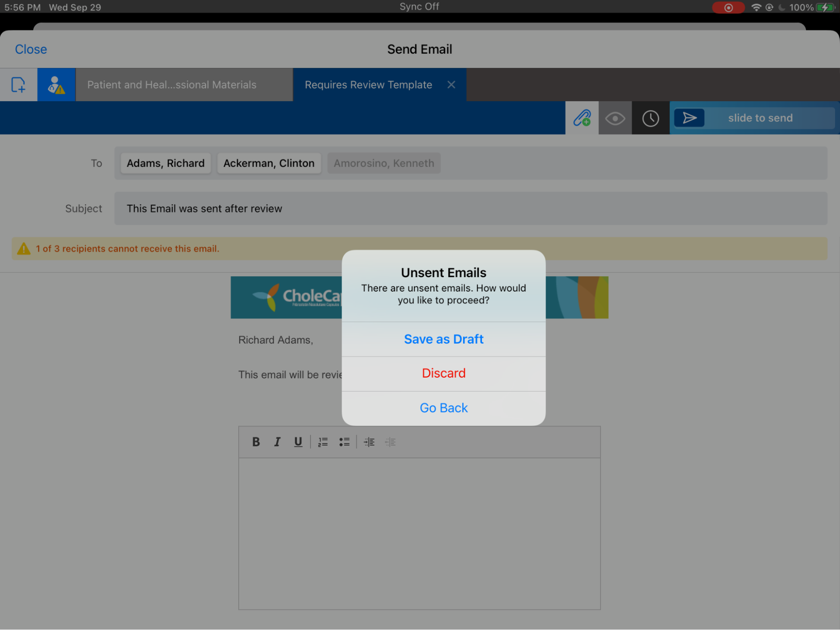Click the Underline formatting button

[299, 441]
